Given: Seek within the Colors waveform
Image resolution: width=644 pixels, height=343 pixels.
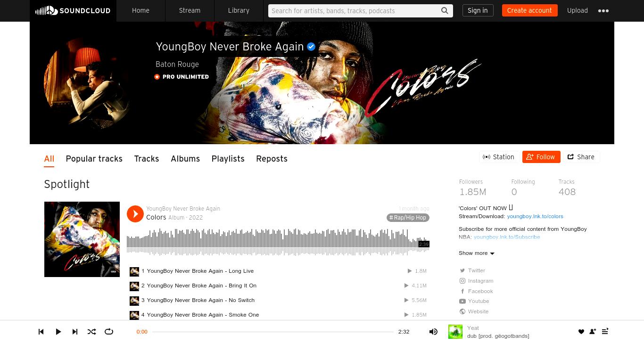Looking at the screenshot, I should click(x=278, y=242).
